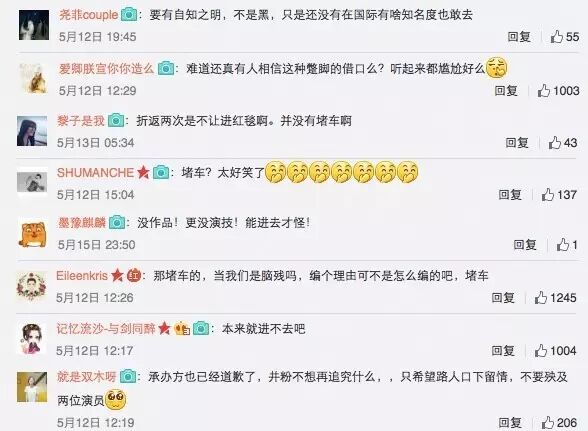Open Eileenkris username link
588x431 pixels.
point(82,276)
